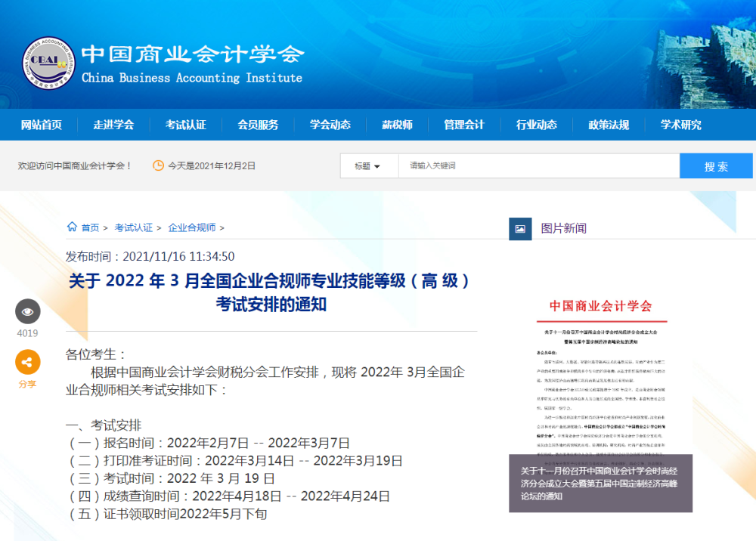Viewport: 756px width, 541px height.
Task: Follow the 企业合规师 breadcrumb link
Action: click(192, 227)
